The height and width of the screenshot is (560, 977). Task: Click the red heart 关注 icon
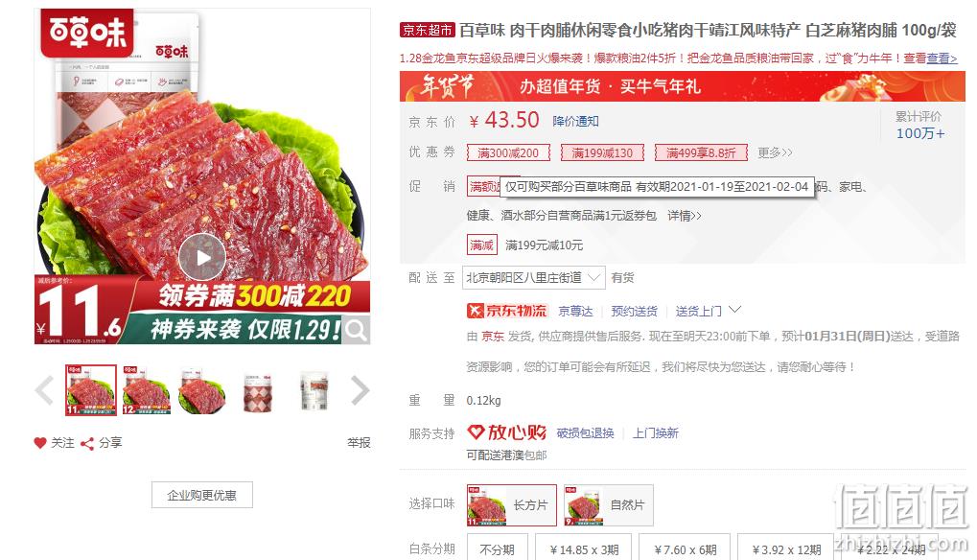pyautogui.click(x=40, y=443)
